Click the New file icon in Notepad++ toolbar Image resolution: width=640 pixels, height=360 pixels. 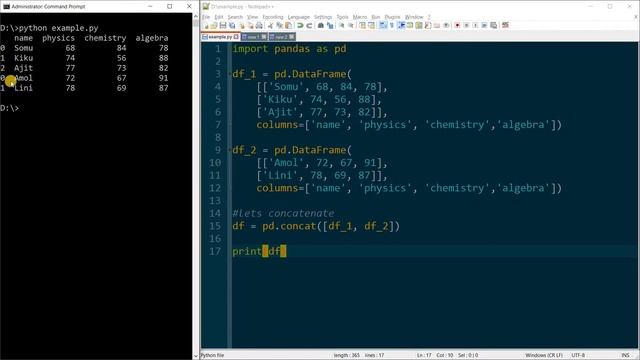coord(206,25)
